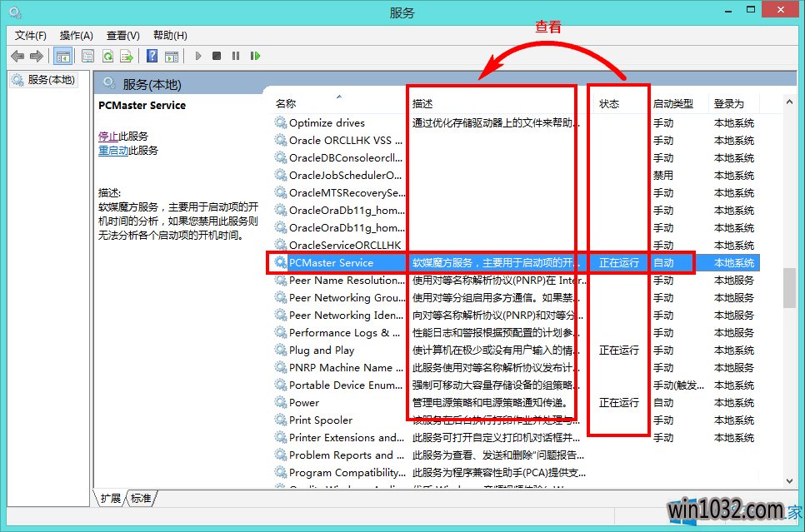Sort by the 名称 column header

click(286, 104)
